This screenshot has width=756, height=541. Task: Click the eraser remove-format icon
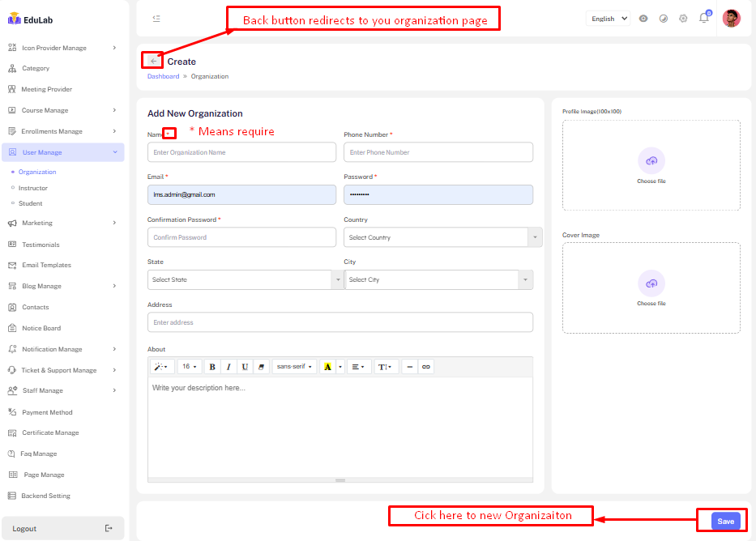pyautogui.click(x=261, y=367)
